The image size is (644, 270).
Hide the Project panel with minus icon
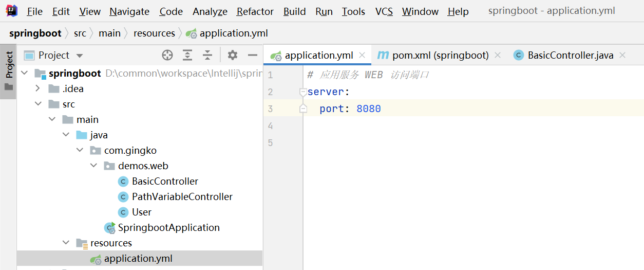252,55
